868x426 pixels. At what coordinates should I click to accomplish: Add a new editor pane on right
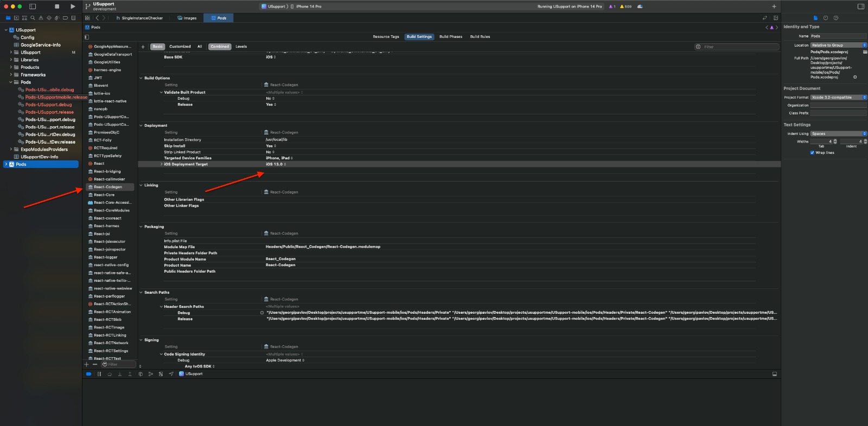pos(776,18)
